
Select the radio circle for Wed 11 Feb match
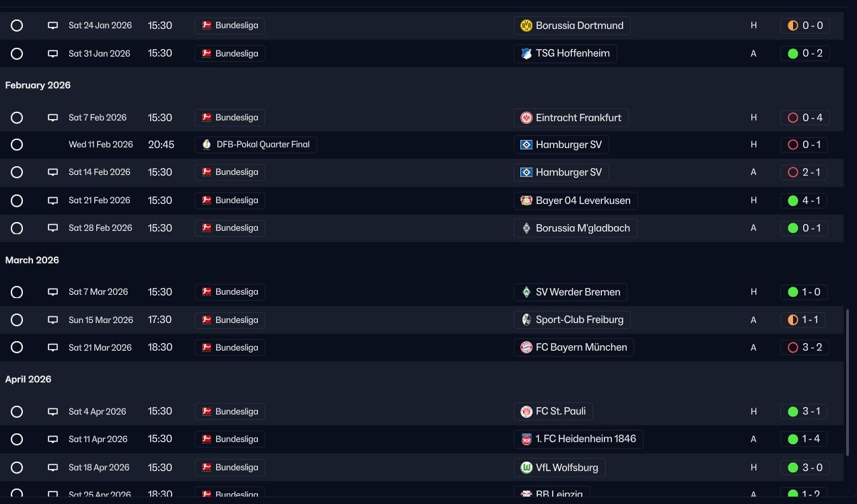pos(17,145)
